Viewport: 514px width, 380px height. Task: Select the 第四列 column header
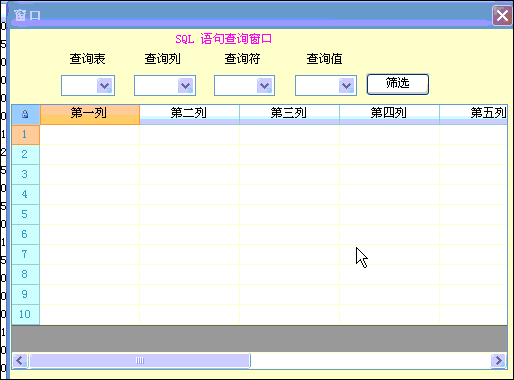tap(389, 114)
